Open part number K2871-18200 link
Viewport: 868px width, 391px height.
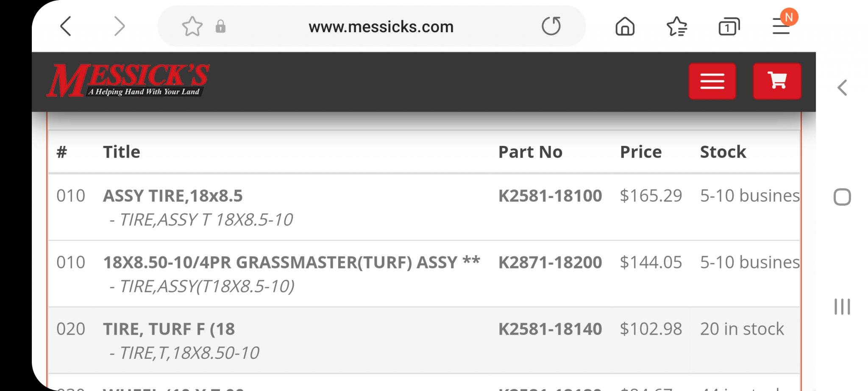pyautogui.click(x=550, y=262)
